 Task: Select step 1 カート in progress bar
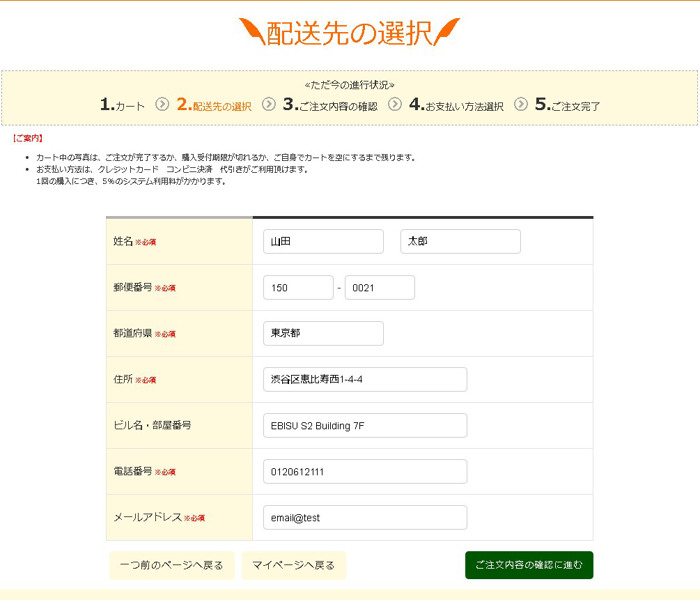[123, 105]
